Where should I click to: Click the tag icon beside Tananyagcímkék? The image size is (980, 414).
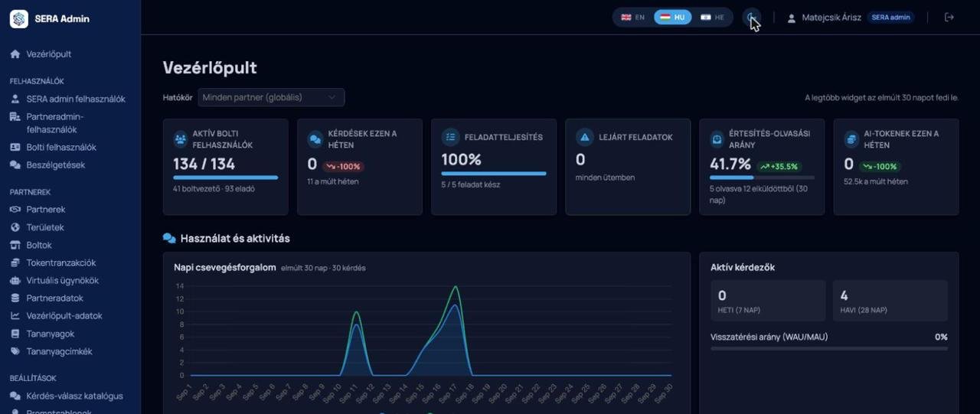pyautogui.click(x=15, y=351)
